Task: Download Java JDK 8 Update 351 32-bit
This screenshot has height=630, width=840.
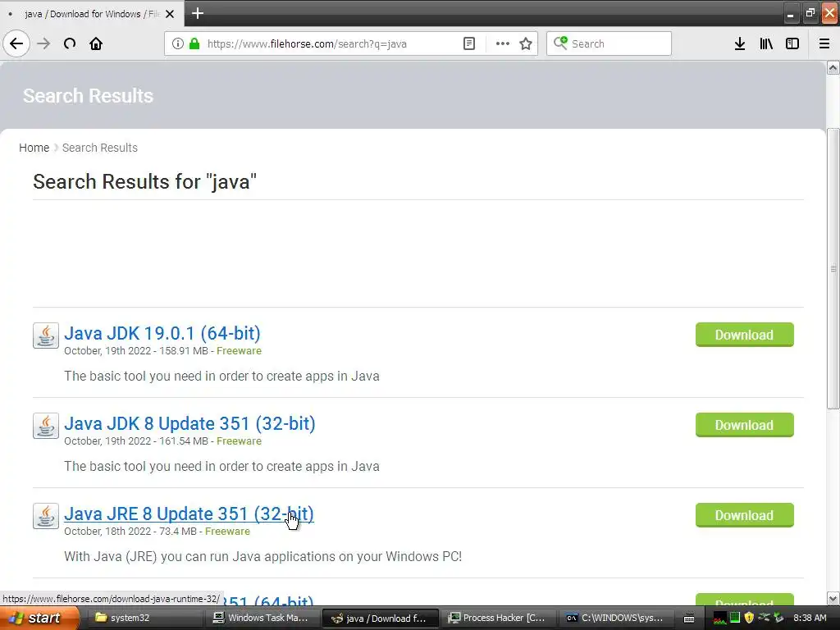Action: [x=744, y=425]
